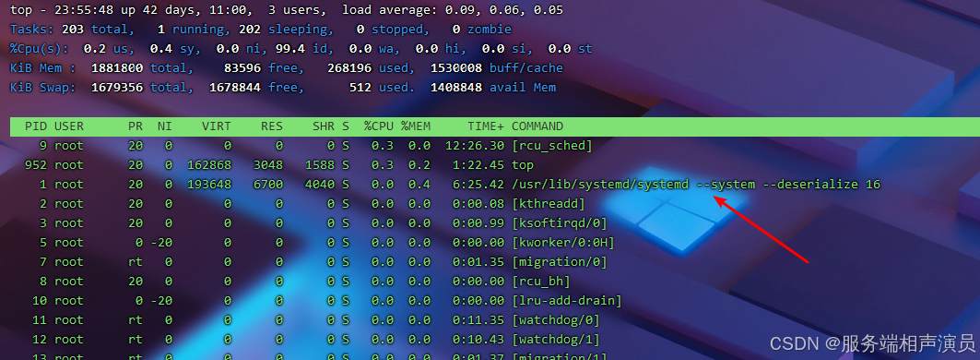Viewport: 980px width, 360px height.
Task: Click the 0:10.43 time value
Action: [x=478, y=340]
